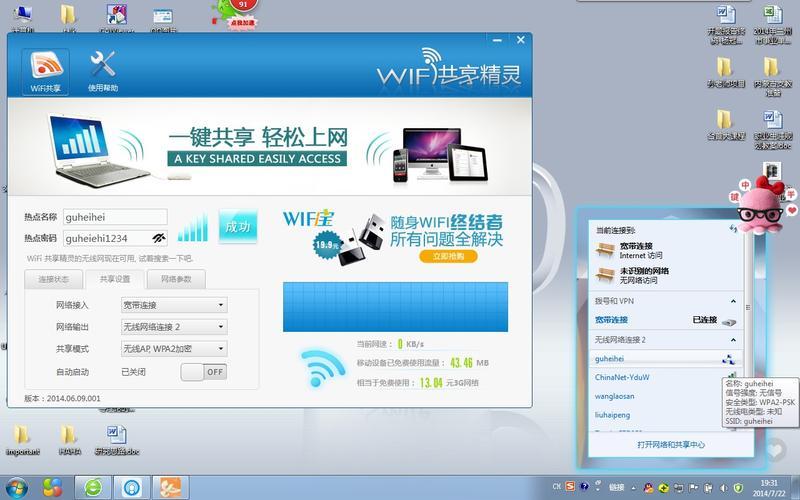Switch to the 连接状态 tab
Image resolution: width=800 pixels, height=500 pixels.
(x=54, y=279)
